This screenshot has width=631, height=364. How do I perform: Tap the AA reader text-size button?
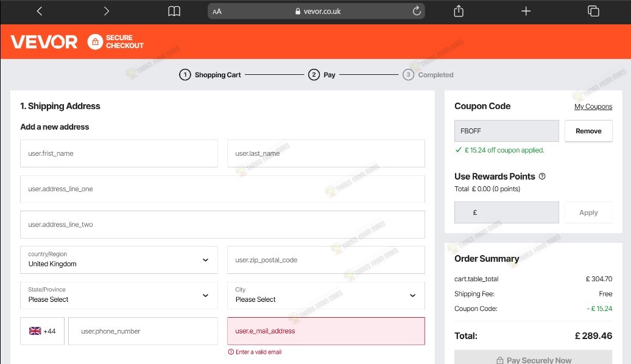(217, 12)
